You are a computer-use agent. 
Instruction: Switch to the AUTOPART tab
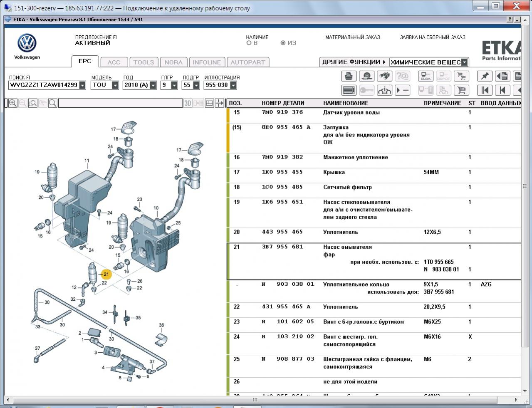click(248, 62)
